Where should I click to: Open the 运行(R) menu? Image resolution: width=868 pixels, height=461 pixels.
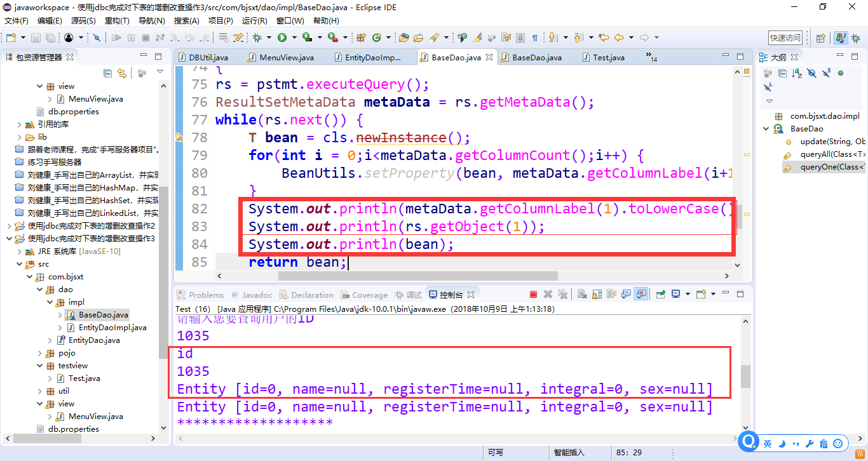[255, 20]
